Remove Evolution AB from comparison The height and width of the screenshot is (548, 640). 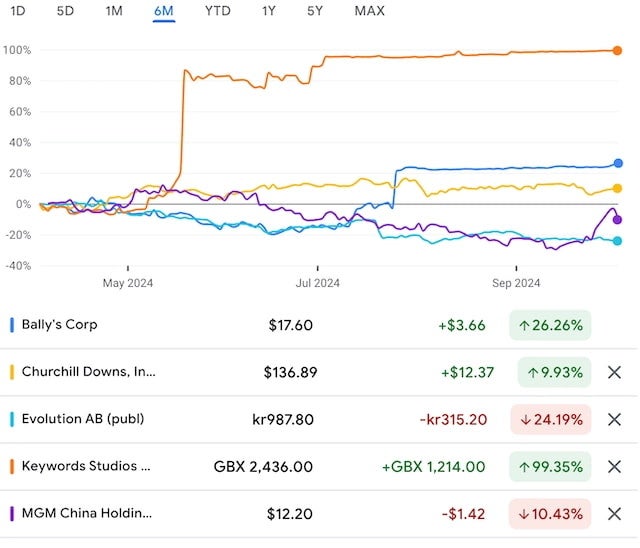pyautogui.click(x=614, y=419)
